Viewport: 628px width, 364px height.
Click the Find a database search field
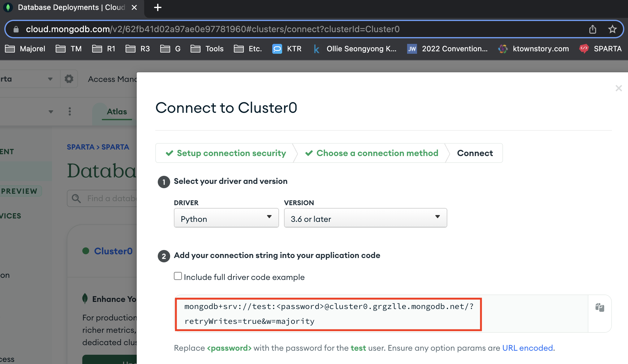click(x=102, y=198)
